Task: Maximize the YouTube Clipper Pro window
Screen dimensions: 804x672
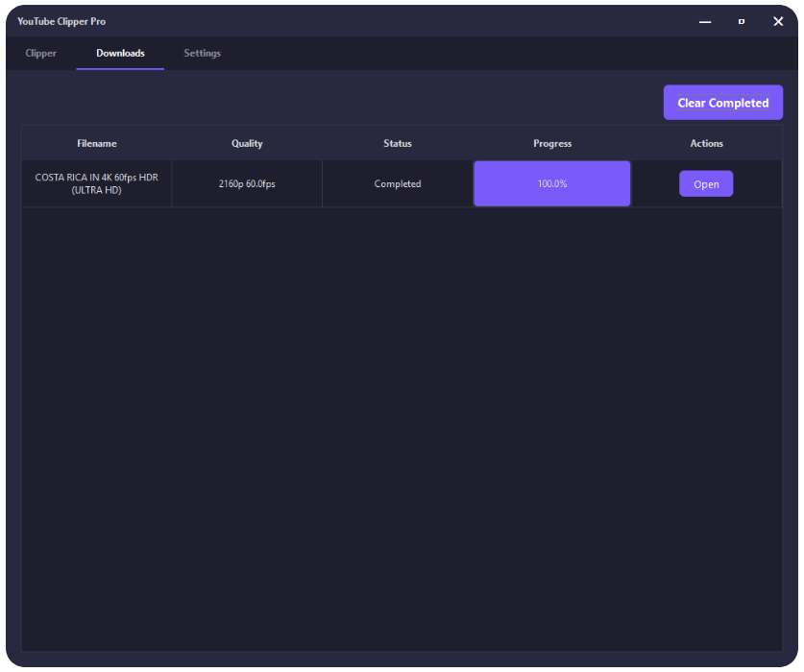Action: coord(742,21)
